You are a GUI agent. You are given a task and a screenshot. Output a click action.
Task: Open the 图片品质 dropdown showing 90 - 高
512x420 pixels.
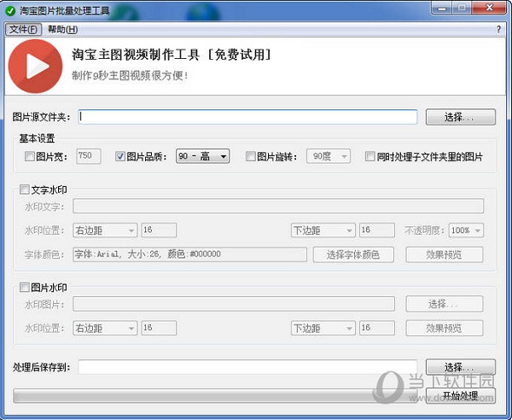click(202, 156)
